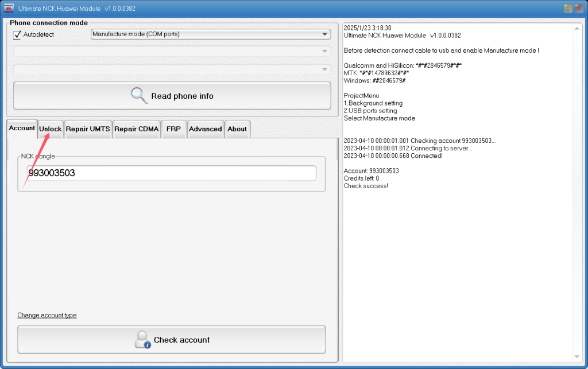Click the 'Windows: ##2846579#' log line
The width and height of the screenshot is (588, 369).
[x=374, y=80]
